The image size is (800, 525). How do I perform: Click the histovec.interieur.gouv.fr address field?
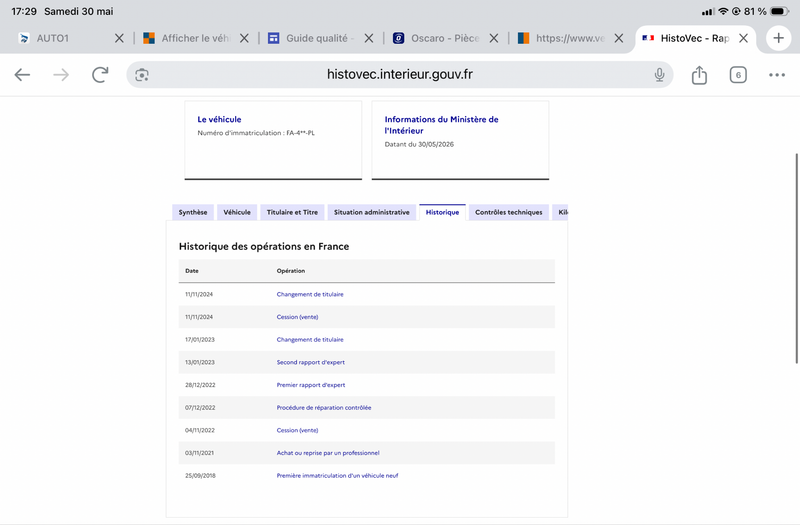pyautogui.click(x=399, y=74)
